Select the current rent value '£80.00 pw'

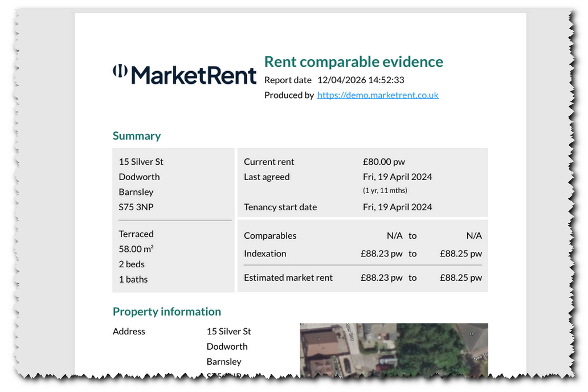tap(384, 162)
